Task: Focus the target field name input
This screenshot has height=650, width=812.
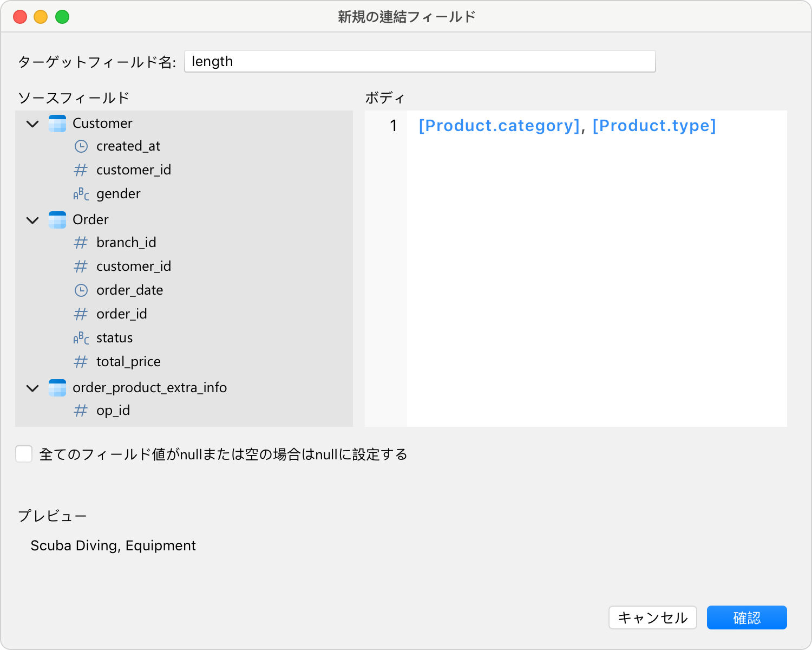Action: pyautogui.click(x=420, y=61)
